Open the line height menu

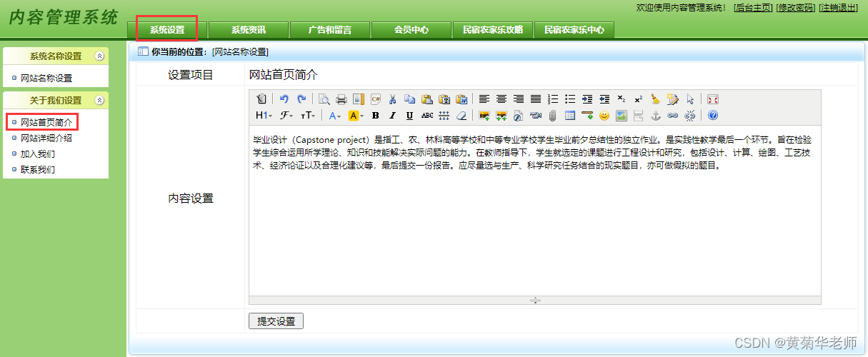coord(444,115)
